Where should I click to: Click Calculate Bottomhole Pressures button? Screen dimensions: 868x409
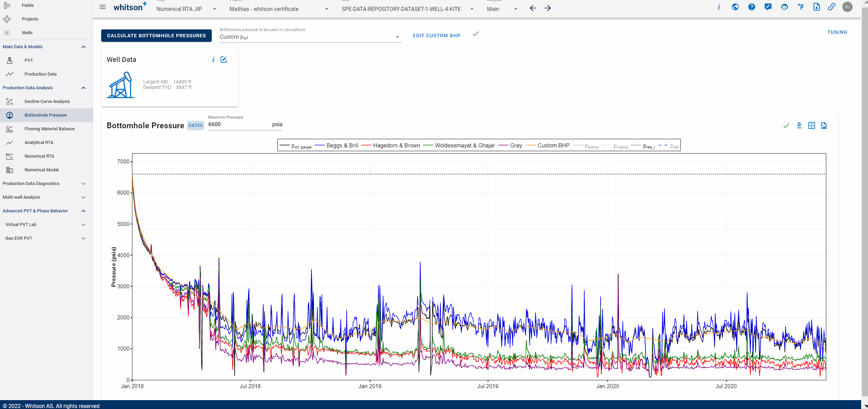point(156,36)
